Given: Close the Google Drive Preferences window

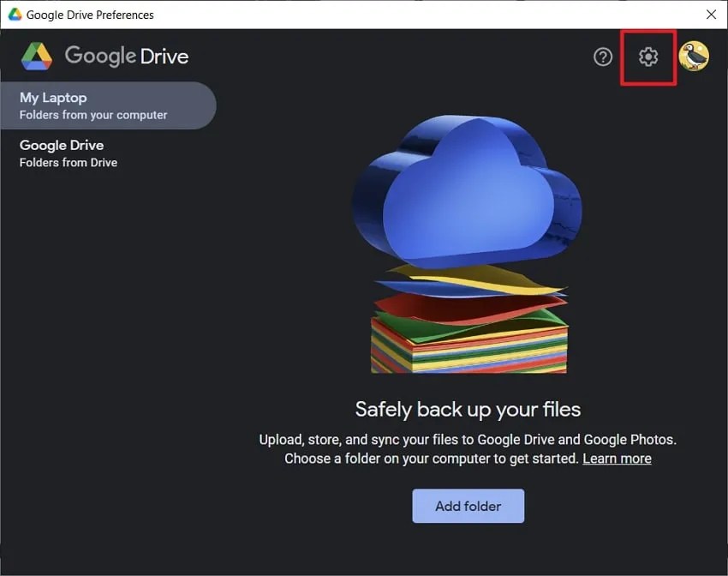Looking at the screenshot, I should tap(711, 14).
